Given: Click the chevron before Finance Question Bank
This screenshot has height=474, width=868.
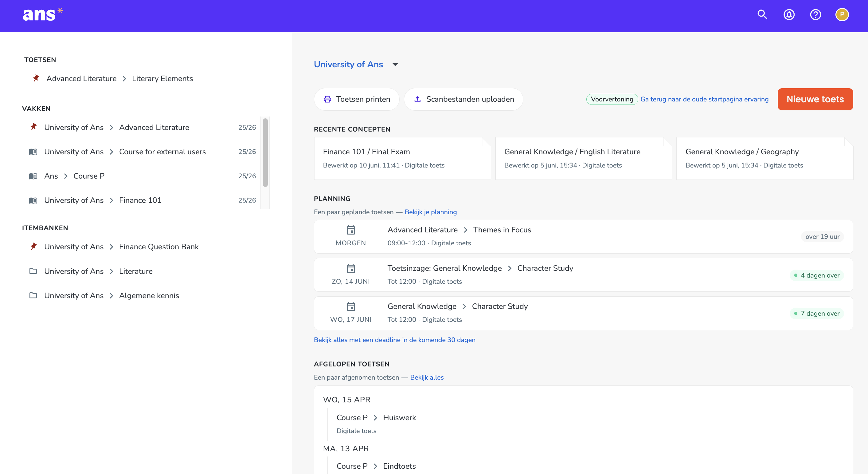Looking at the screenshot, I should point(111,247).
